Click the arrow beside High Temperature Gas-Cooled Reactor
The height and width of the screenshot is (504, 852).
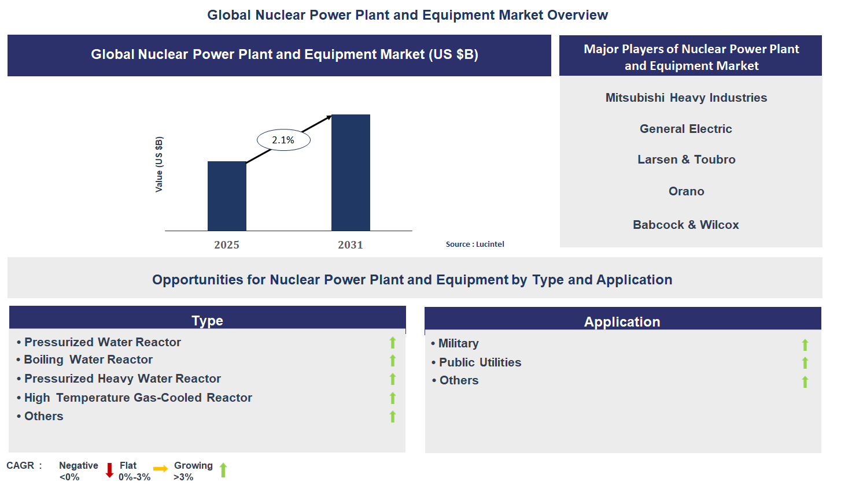click(393, 398)
